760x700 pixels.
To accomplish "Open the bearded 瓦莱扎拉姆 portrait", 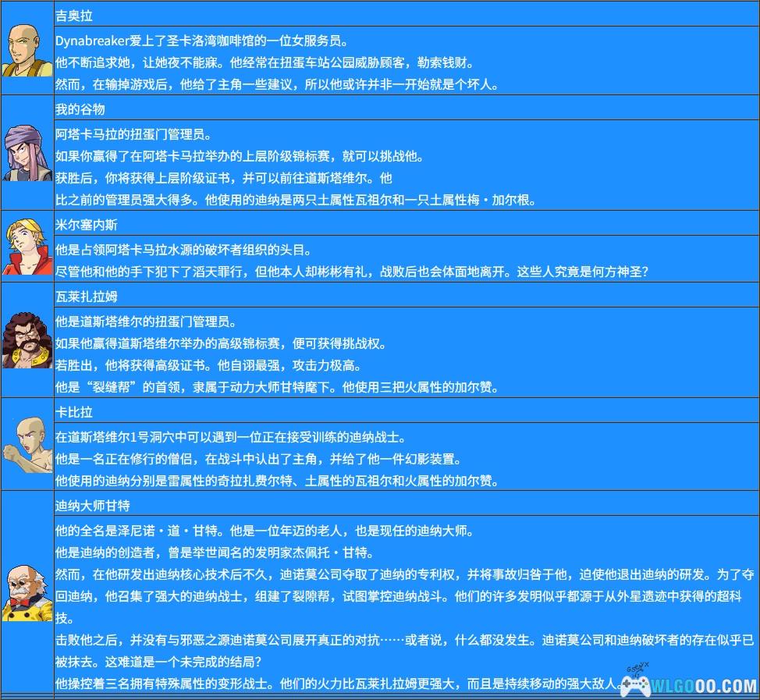I will (x=27, y=340).
